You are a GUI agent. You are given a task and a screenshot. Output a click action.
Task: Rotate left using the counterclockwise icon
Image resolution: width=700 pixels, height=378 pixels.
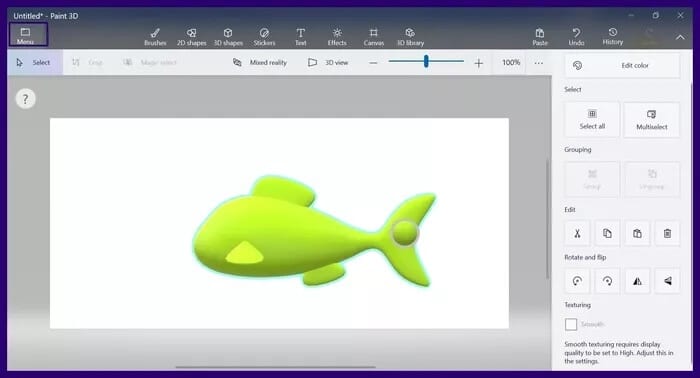[x=577, y=281]
